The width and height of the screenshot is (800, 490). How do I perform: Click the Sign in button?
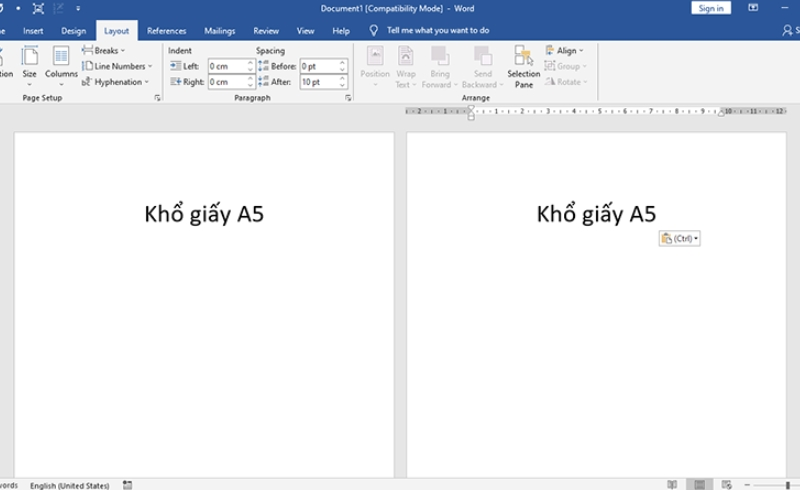point(710,8)
